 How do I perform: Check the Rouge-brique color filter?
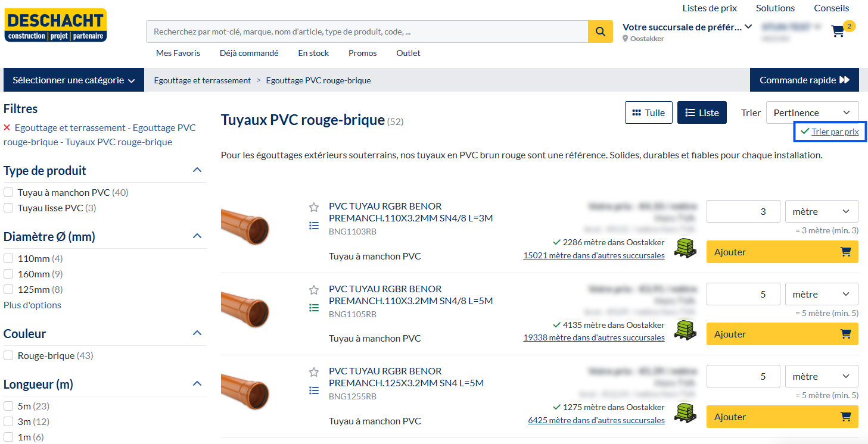[8, 355]
